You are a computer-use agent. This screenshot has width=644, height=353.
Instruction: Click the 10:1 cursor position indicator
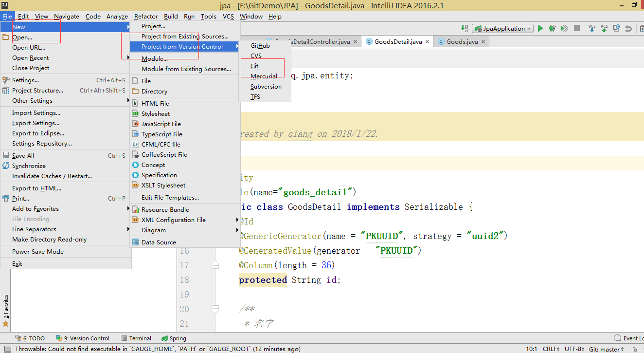pyautogui.click(x=531, y=349)
